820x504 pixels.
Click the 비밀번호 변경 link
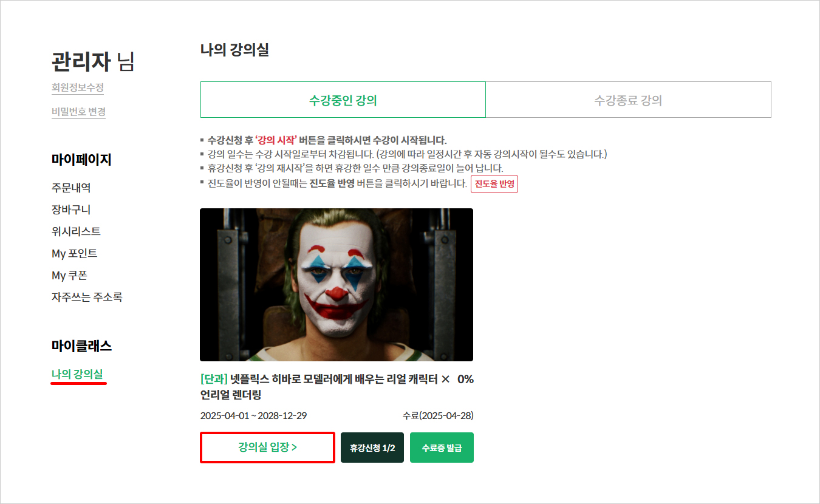79,112
